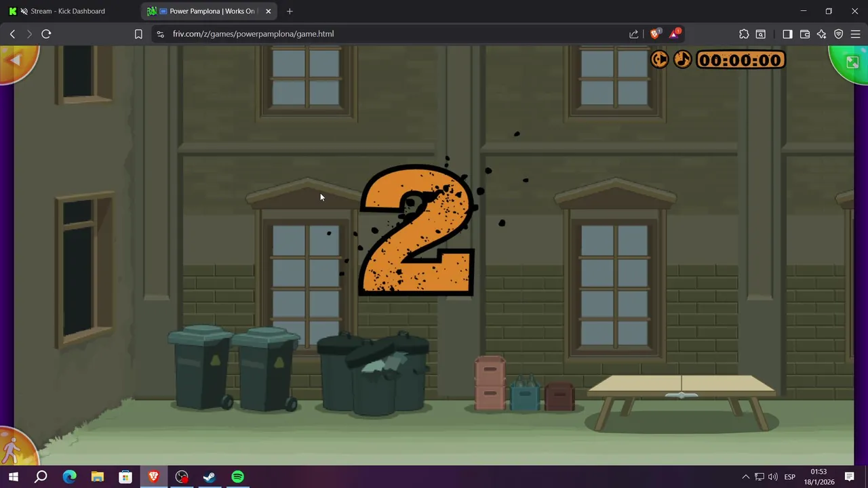
Task: Click the orange back arrow in game corner
Action: [x=15, y=61]
